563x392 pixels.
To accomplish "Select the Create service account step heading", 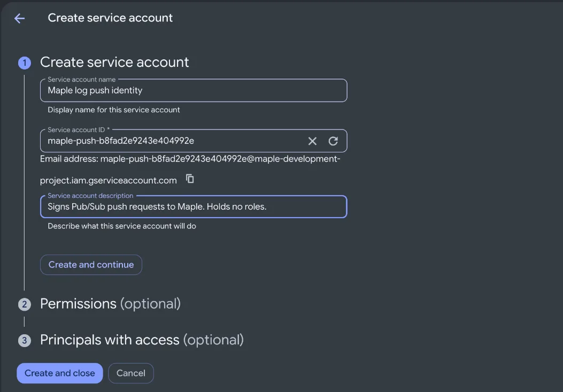I will pyautogui.click(x=114, y=62).
